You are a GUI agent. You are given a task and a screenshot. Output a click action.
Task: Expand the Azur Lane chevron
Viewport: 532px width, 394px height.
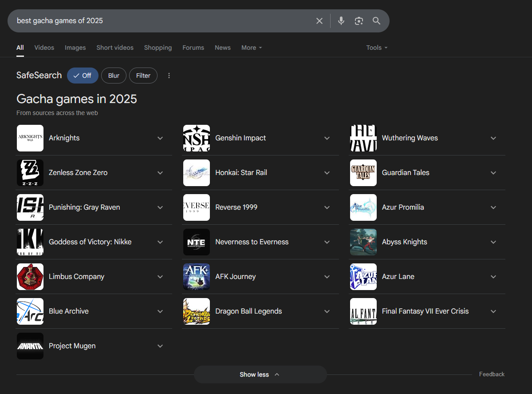(493, 277)
